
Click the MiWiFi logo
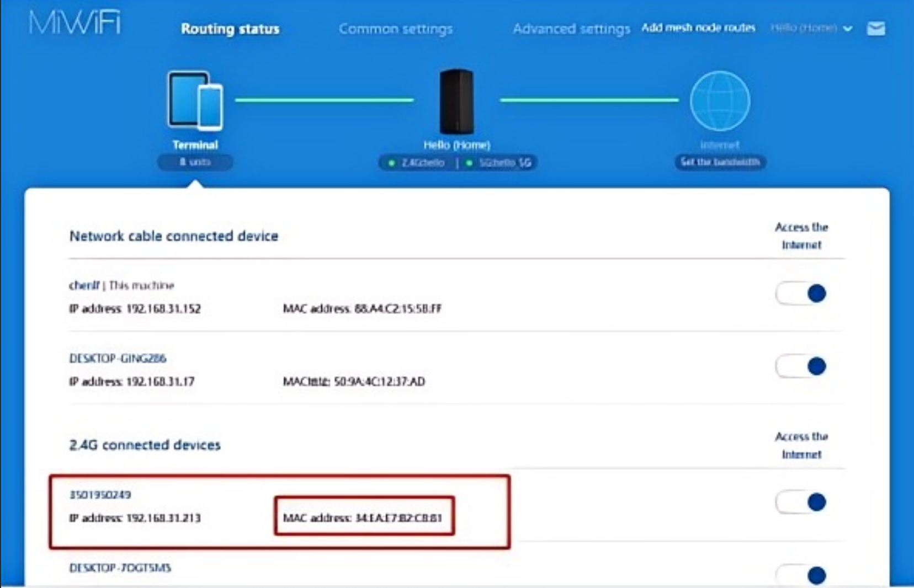[75, 23]
